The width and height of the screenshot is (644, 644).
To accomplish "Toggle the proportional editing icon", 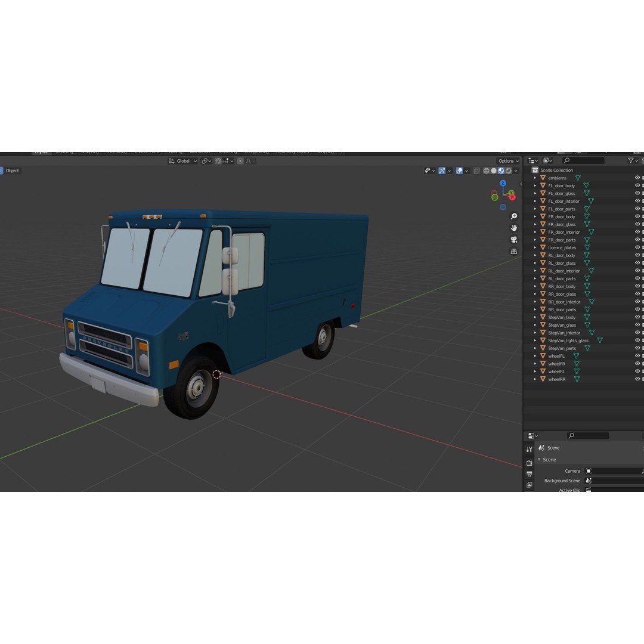I will click(x=240, y=161).
